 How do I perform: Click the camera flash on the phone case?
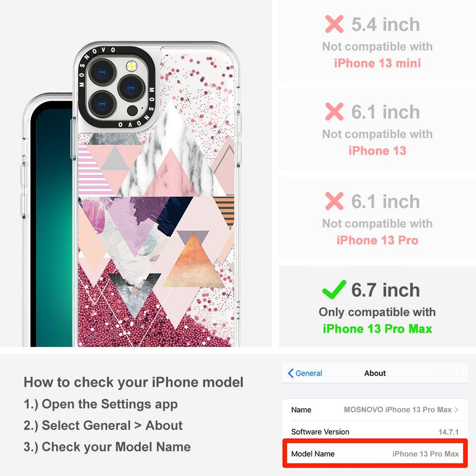131,66
